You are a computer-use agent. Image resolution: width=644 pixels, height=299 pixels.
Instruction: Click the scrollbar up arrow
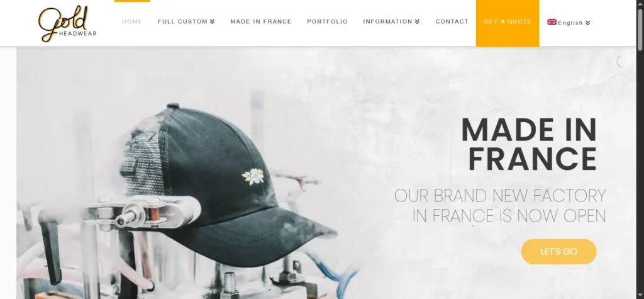coord(640,3)
